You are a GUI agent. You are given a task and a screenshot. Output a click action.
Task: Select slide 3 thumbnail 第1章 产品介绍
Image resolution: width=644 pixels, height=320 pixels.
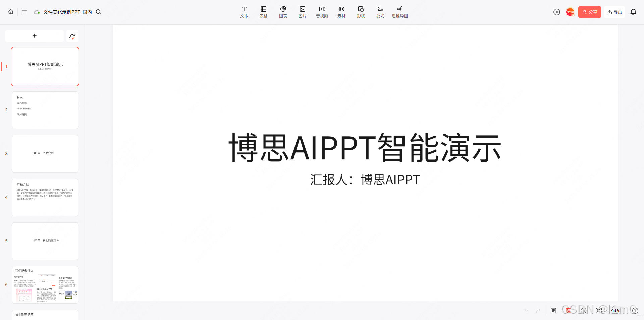point(45,154)
